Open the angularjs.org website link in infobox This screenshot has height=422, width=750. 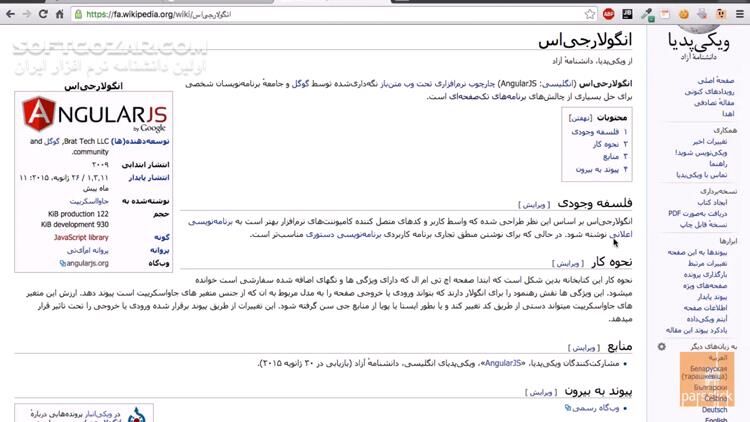click(87, 263)
